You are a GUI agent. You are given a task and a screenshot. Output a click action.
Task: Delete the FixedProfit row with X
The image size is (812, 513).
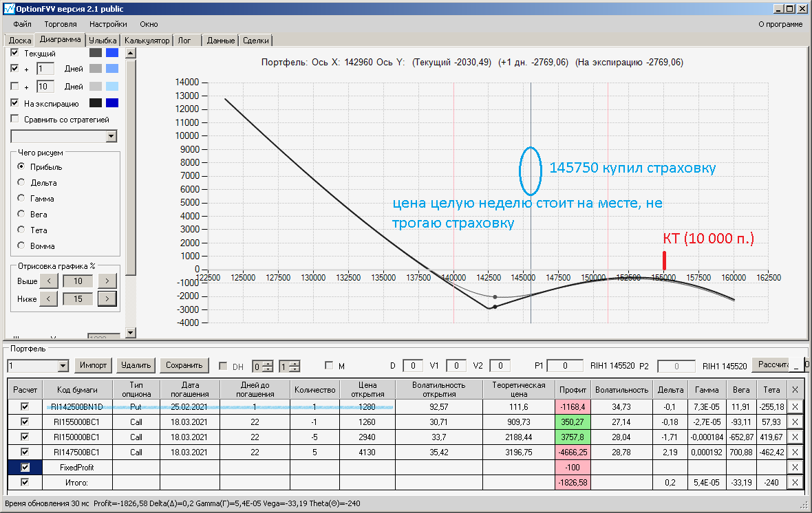click(795, 467)
